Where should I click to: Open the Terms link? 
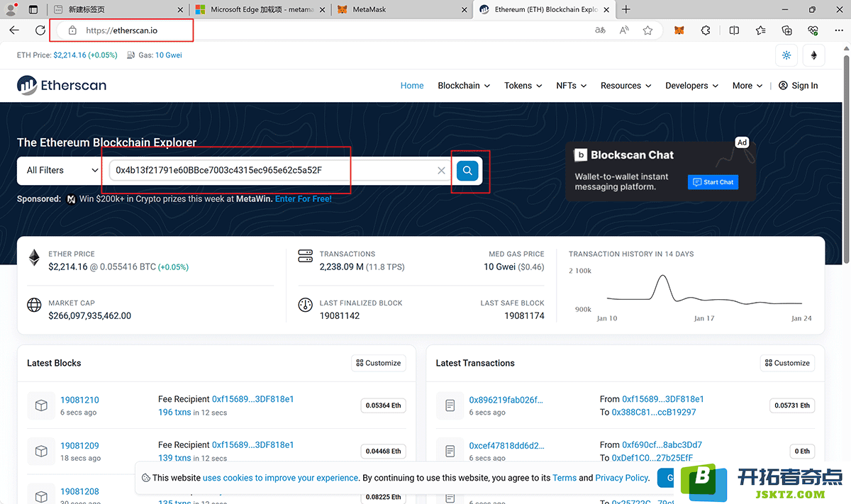[x=564, y=478]
